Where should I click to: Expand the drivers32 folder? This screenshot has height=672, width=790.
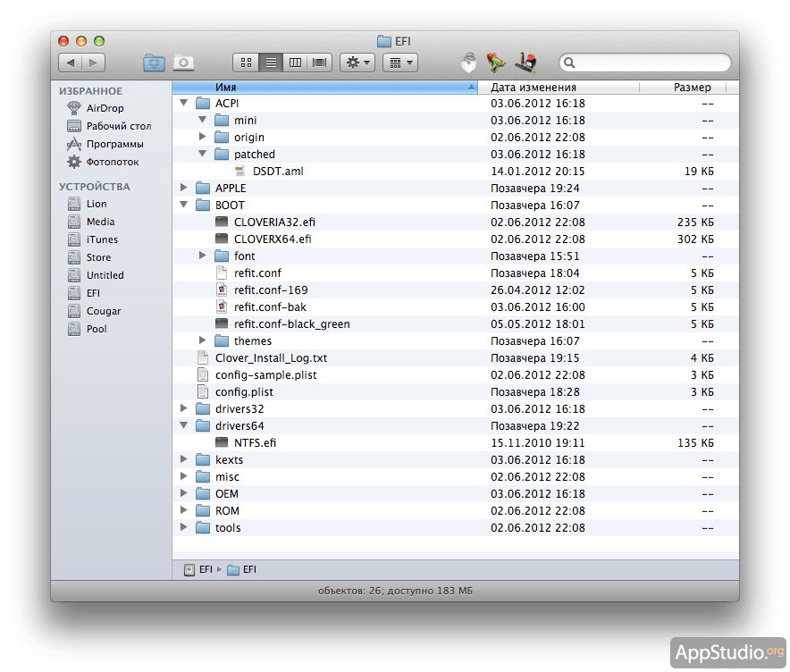pos(184,408)
